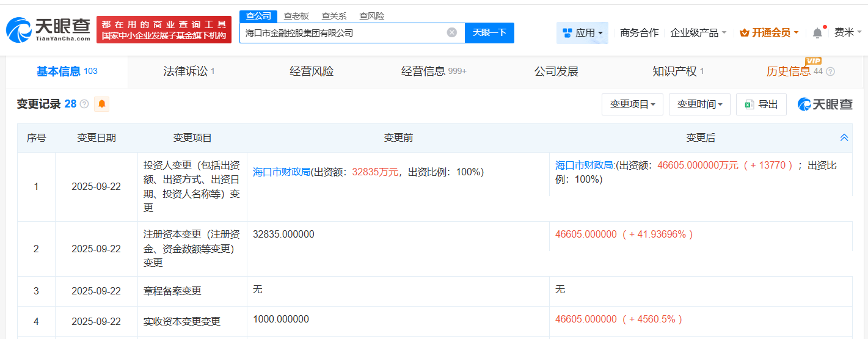Clear the search box with the X icon

(x=451, y=33)
